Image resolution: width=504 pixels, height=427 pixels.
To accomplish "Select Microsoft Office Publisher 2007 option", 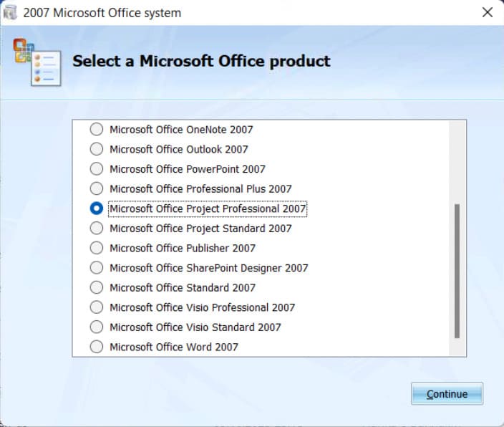I will click(96, 248).
